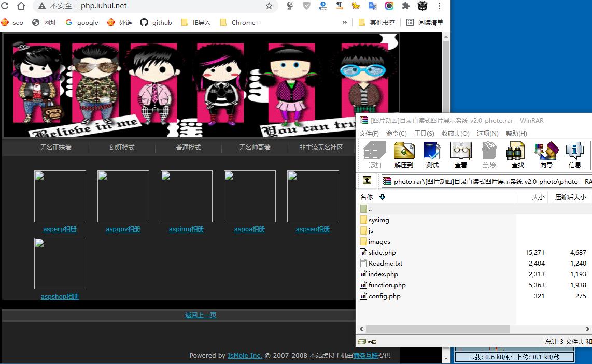Viewport: 592px width, 364px height.
Task: Switch to 普通模式 normal mode
Action: (188, 147)
